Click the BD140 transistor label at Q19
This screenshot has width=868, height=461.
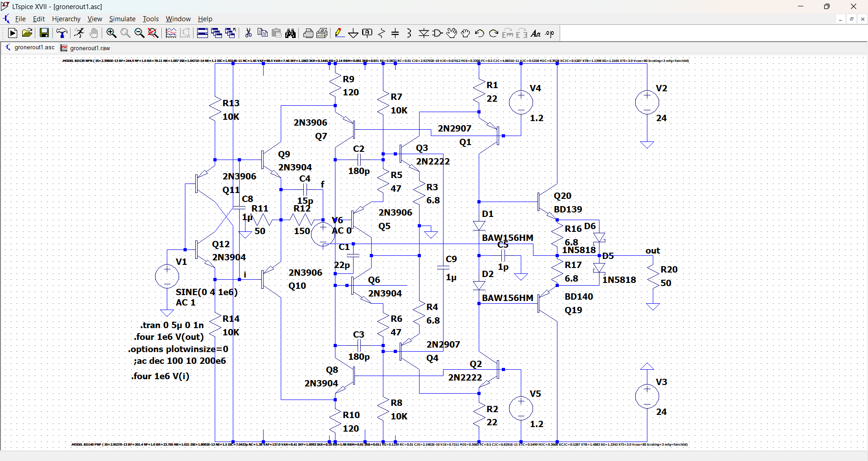[x=579, y=296]
